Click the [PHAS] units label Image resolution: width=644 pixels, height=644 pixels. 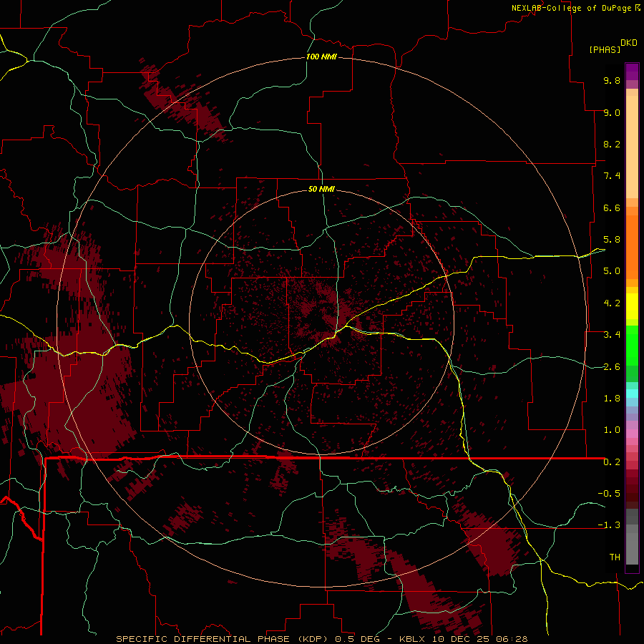coord(605,50)
